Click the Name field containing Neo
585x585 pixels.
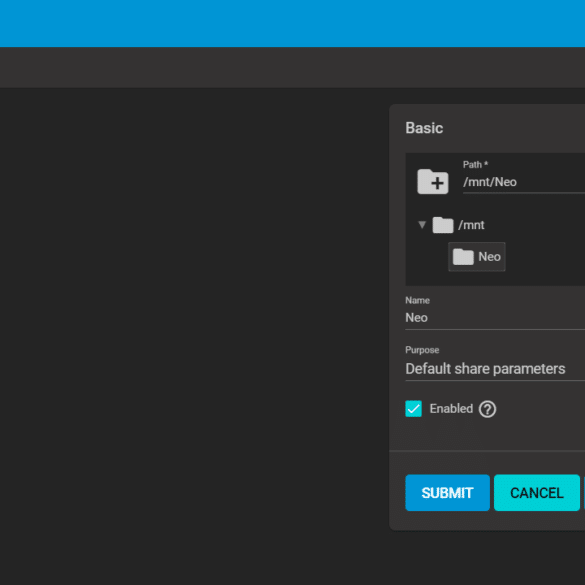495,317
